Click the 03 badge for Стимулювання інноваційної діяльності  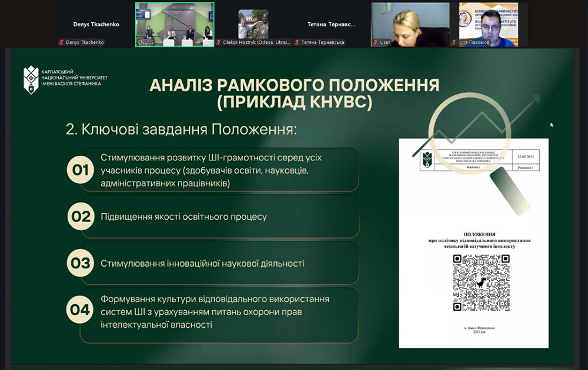pyautogui.click(x=80, y=263)
